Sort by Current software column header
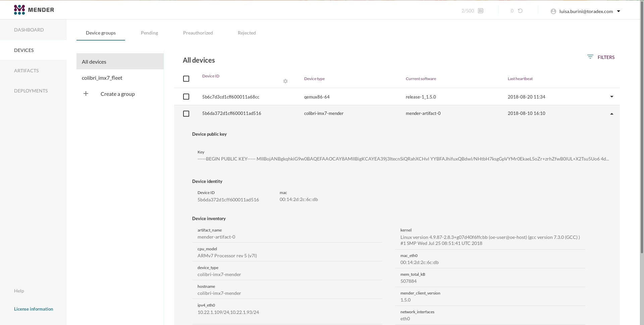 coord(421,79)
